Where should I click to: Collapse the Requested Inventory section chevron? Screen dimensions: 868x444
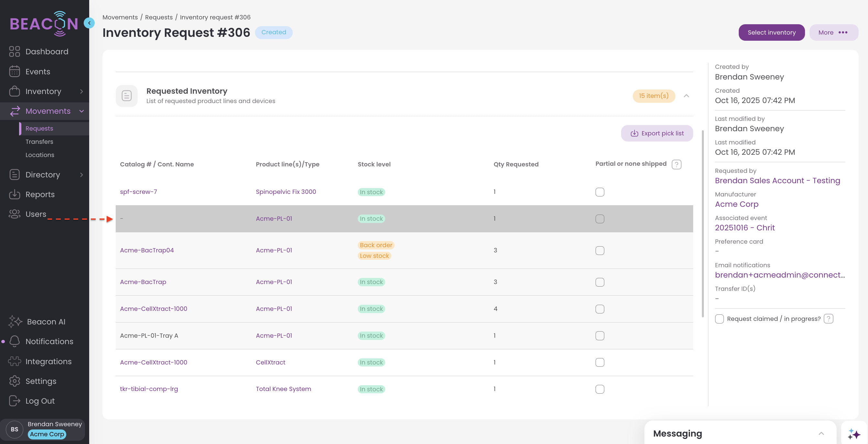pyautogui.click(x=686, y=96)
